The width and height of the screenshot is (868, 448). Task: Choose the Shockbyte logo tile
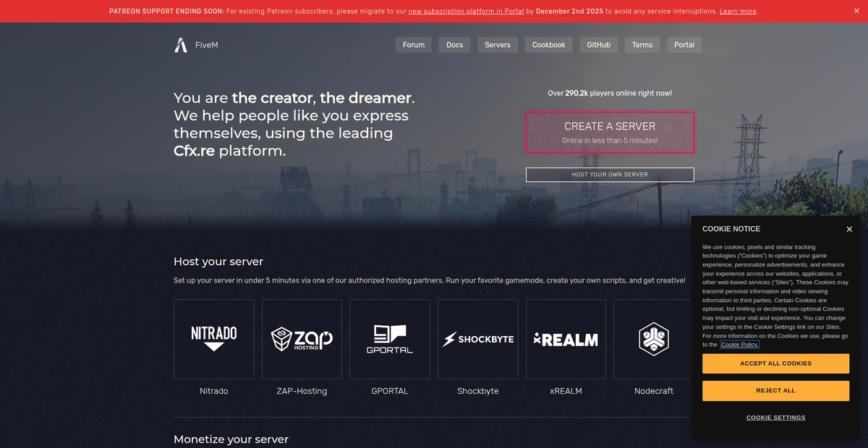478,340
